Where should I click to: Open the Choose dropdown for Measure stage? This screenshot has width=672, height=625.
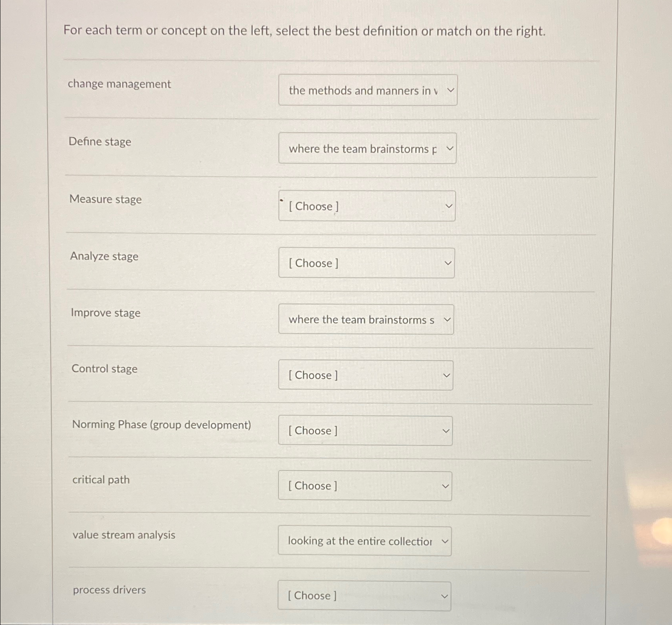366,206
